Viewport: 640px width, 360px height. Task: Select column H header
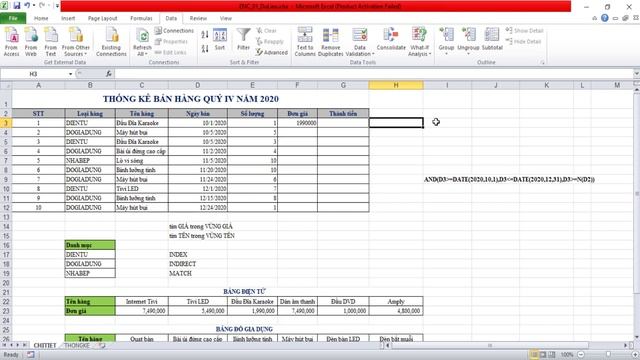point(396,85)
